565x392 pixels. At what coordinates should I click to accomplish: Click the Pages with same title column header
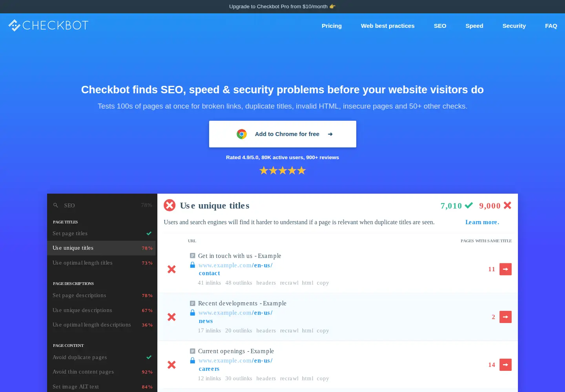point(486,241)
